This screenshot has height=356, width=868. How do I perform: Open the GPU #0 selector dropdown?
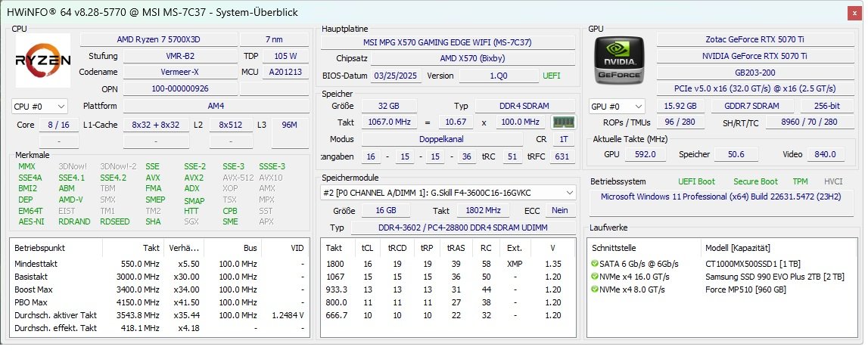[618, 106]
